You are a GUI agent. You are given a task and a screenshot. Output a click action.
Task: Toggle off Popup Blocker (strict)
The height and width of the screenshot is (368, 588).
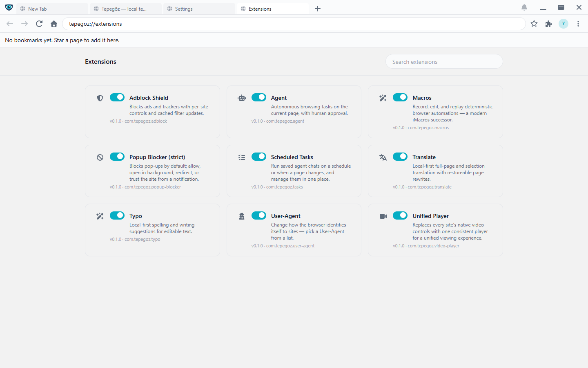point(117,157)
